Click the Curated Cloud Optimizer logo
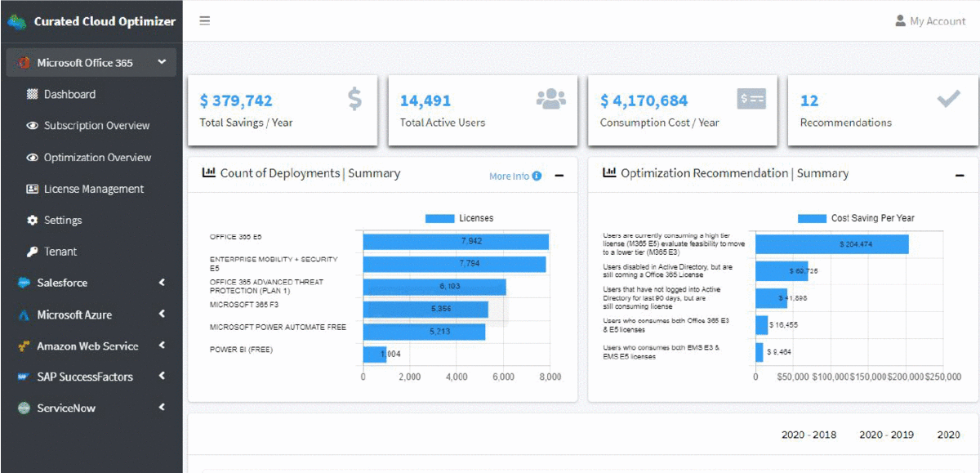This screenshot has width=980, height=473. point(17,21)
